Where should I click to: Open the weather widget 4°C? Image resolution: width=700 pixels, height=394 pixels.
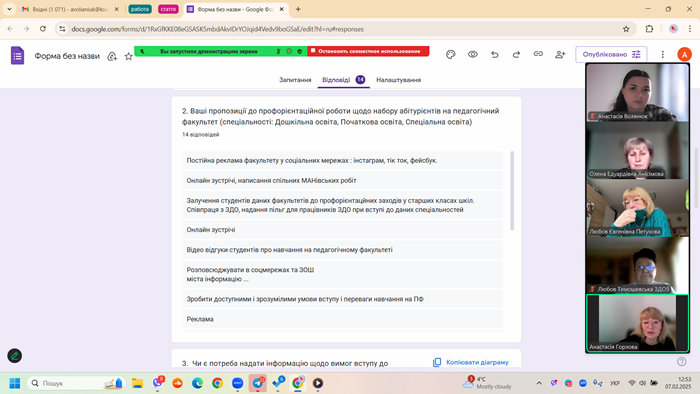pos(488,383)
